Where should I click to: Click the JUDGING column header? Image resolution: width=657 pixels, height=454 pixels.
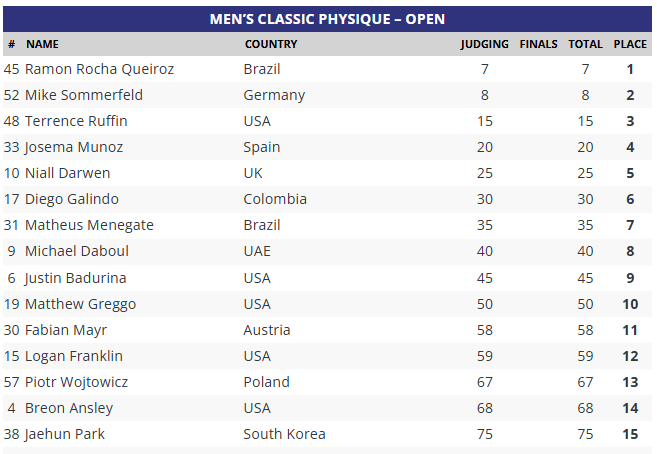pos(484,44)
